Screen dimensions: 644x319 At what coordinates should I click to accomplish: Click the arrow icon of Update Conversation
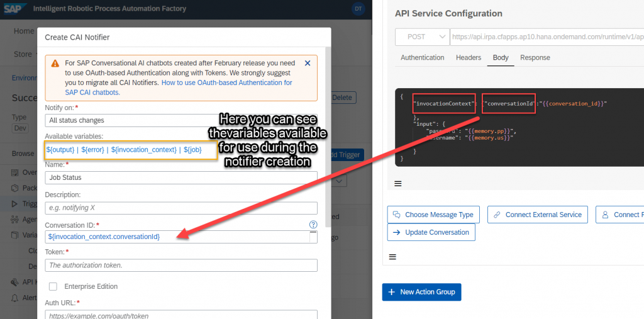pos(397,232)
